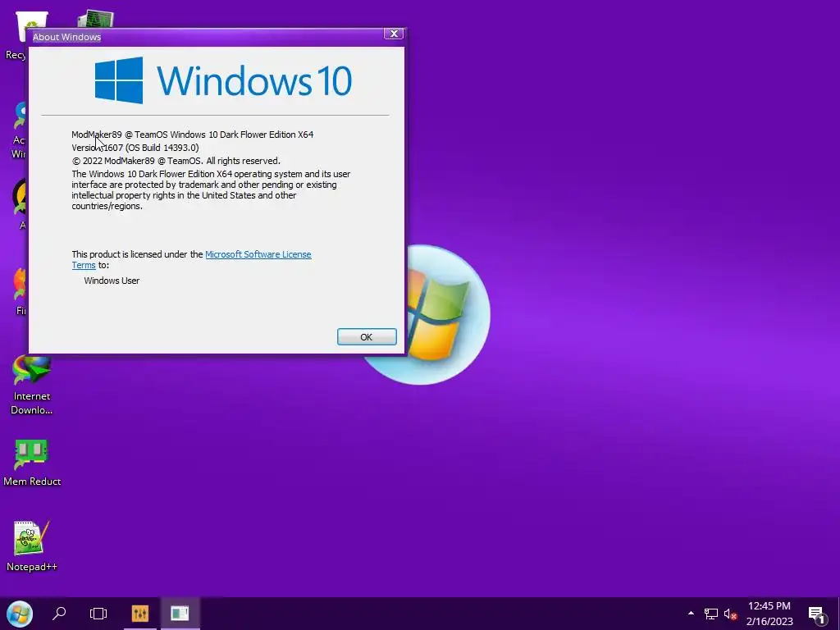Select Internet Download Manager desktop icon
This screenshot has width=840, height=630.
click(32, 386)
